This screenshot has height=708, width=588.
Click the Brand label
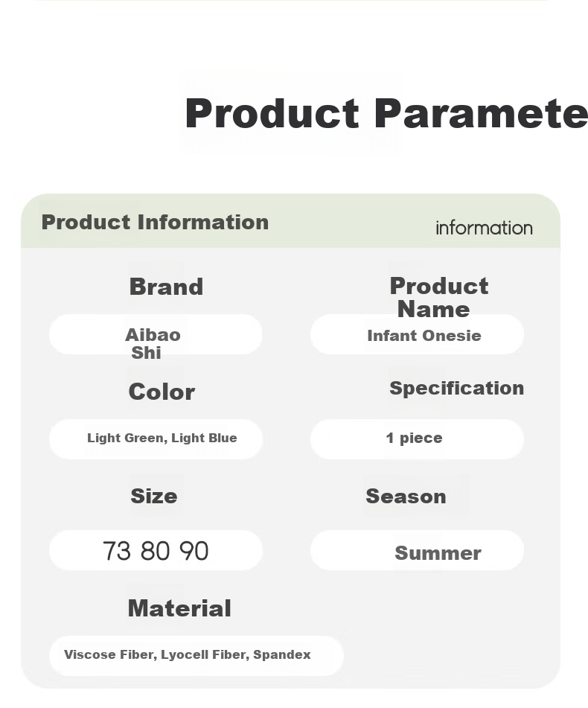(x=166, y=287)
